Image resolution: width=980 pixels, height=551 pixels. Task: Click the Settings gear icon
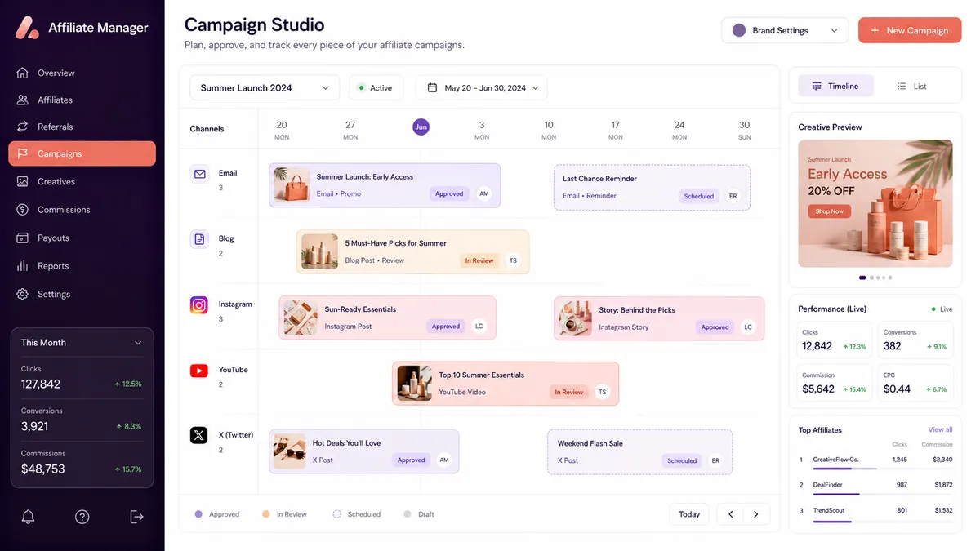(22, 294)
